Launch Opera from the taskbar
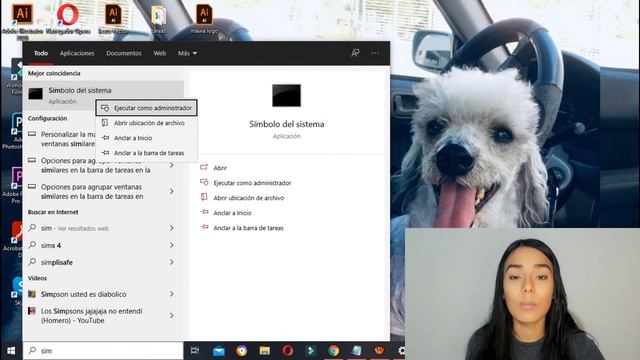Image resolution: width=640 pixels, height=360 pixels. coord(287,351)
